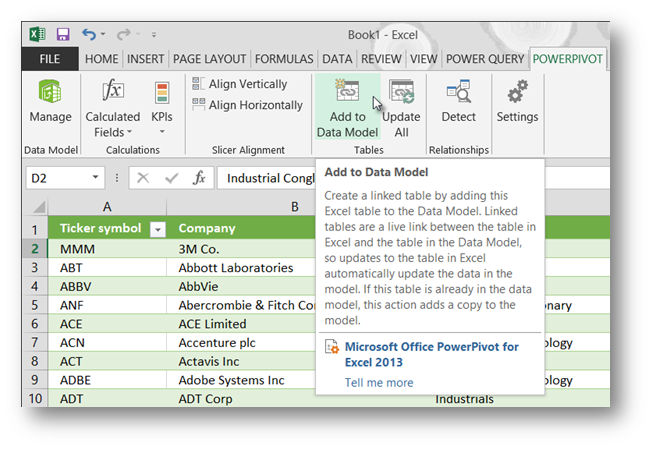Switch to the INSERT tab
Image resolution: width=652 pixels, height=449 pixels.
click(x=146, y=59)
